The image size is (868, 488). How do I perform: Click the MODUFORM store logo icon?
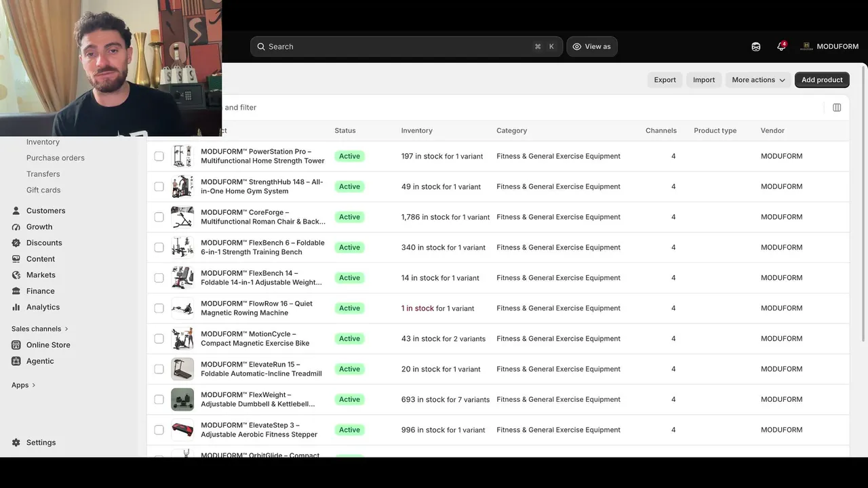806,47
